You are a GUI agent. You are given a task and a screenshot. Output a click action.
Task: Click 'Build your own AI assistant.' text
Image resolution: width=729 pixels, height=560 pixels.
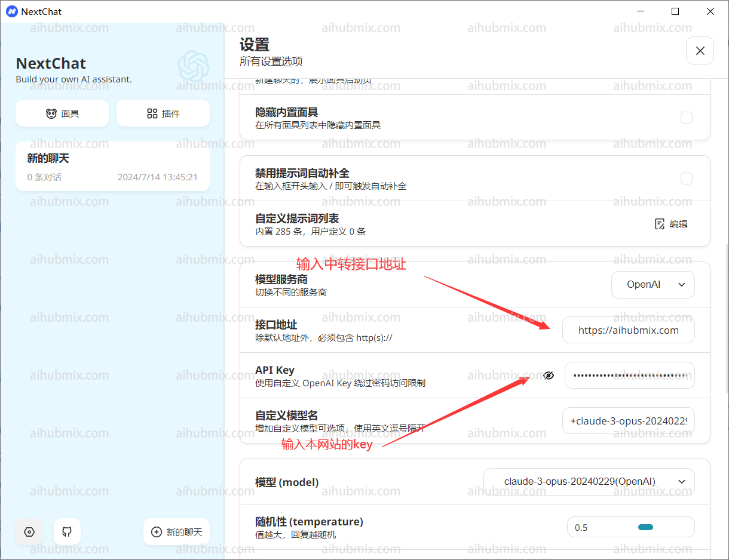73,79
